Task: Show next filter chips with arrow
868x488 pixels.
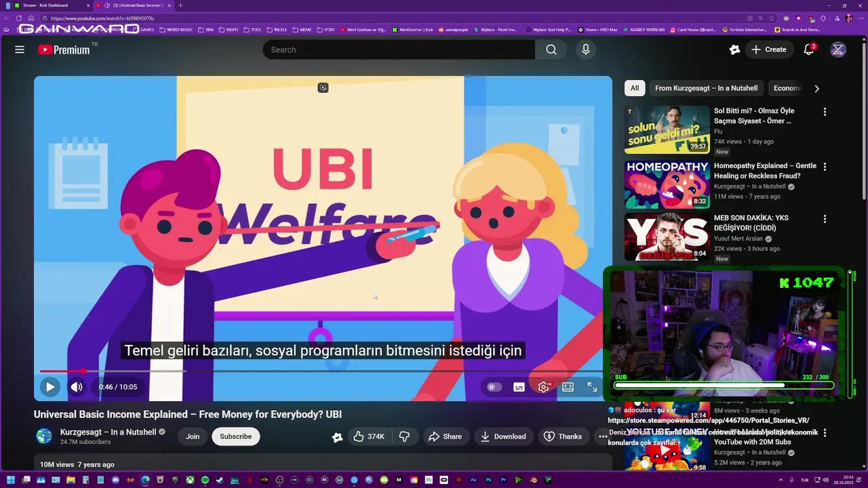Action: click(x=816, y=88)
